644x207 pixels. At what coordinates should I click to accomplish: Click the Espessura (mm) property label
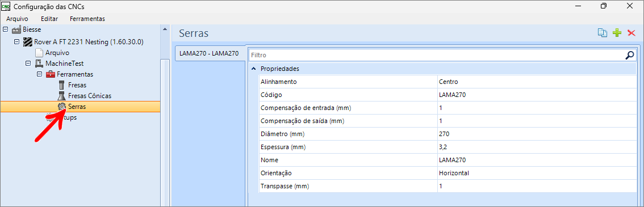point(283,147)
